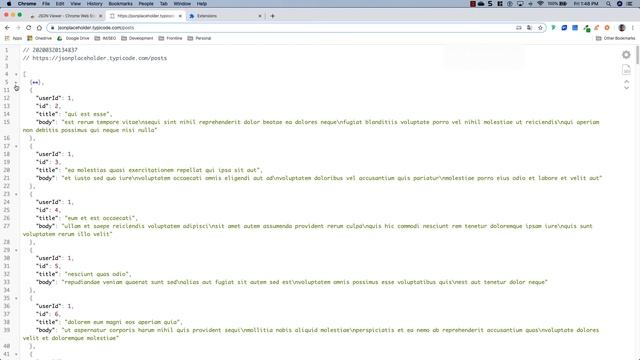Image resolution: width=640 pixels, height=360 pixels.
Task: Click the green flag-shaped extension icon
Action: 553,28
